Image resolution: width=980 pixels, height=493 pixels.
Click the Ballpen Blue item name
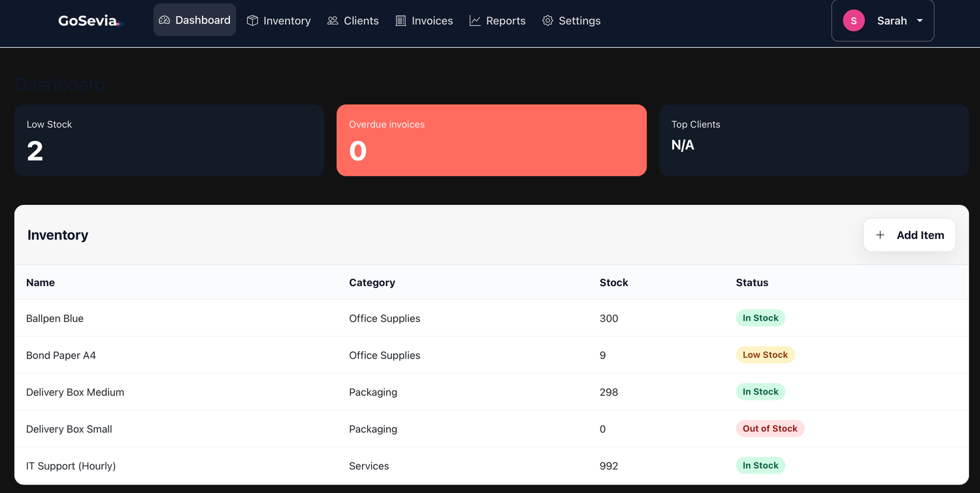[55, 319]
